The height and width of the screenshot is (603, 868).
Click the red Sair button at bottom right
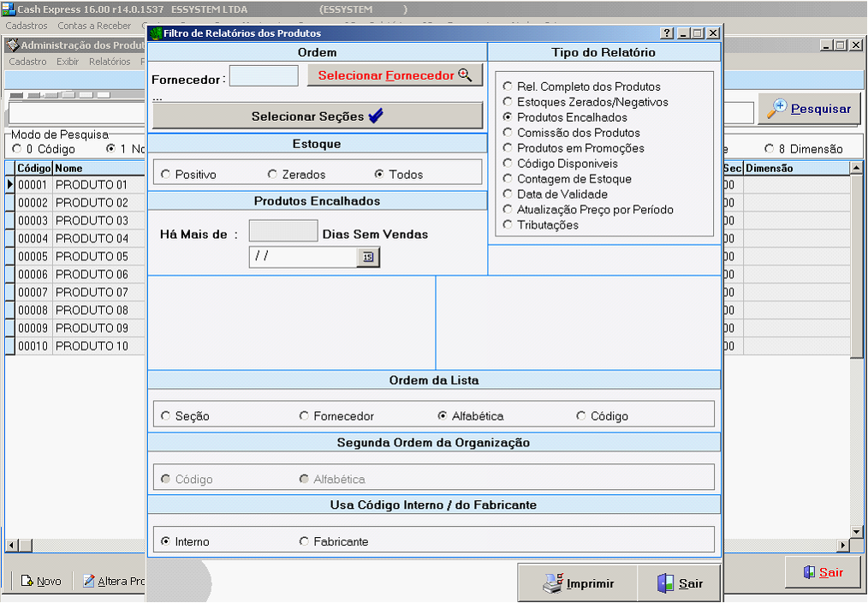click(x=822, y=572)
